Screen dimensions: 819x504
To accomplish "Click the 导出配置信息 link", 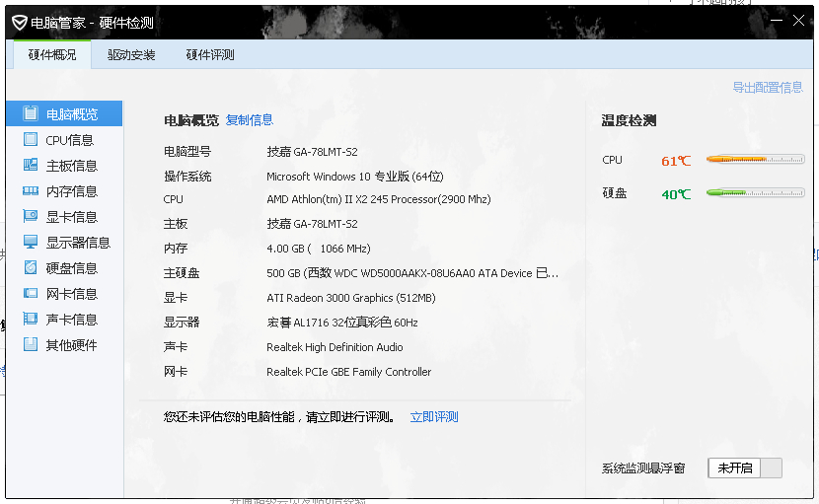I will coord(768,87).
